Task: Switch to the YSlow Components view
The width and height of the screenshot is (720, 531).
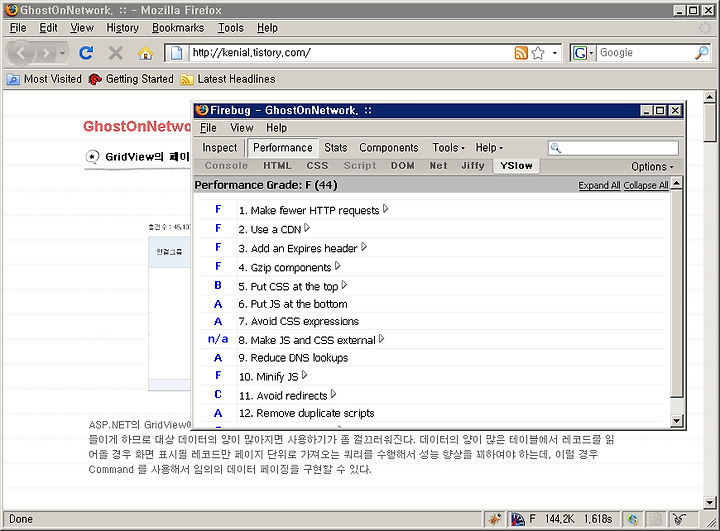Action: 388,148
